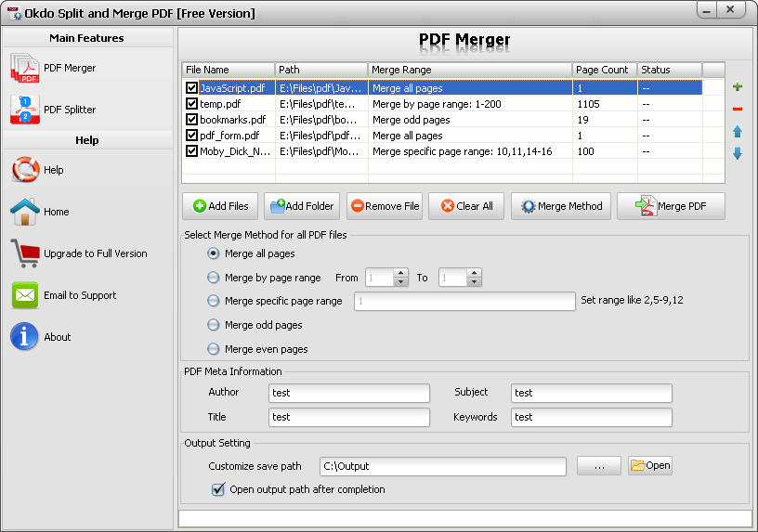The height and width of the screenshot is (532, 758).
Task: Uncheck the pdf_form.pdf checkbox
Action: pyautogui.click(x=192, y=136)
